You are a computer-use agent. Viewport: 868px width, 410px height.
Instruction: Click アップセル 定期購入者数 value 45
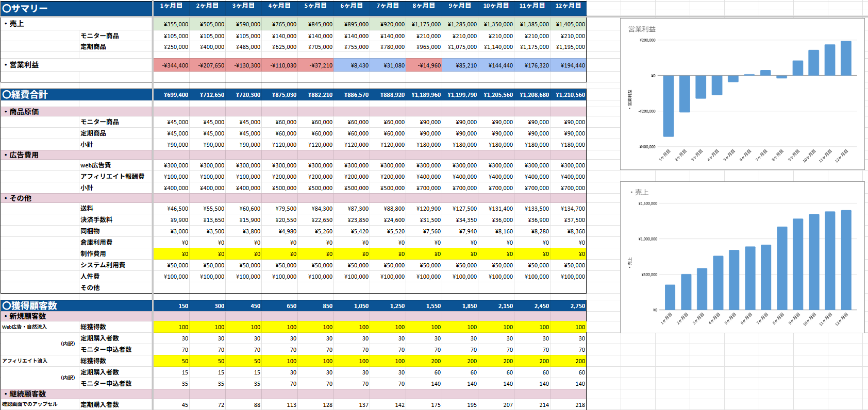pyautogui.click(x=171, y=405)
